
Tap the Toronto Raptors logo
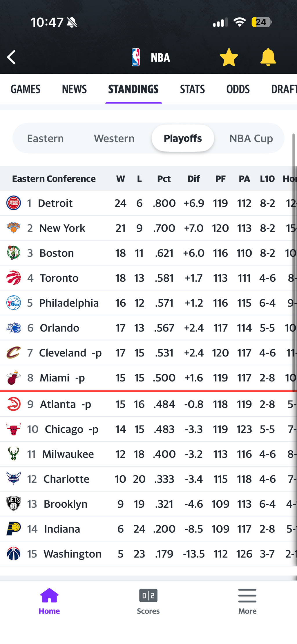point(14,278)
